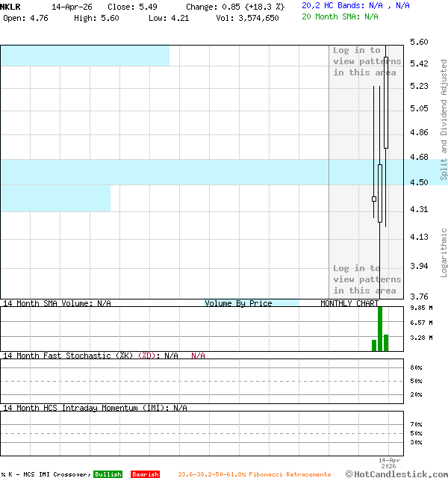Click the top volume-by-price blue bar

point(84,55)
